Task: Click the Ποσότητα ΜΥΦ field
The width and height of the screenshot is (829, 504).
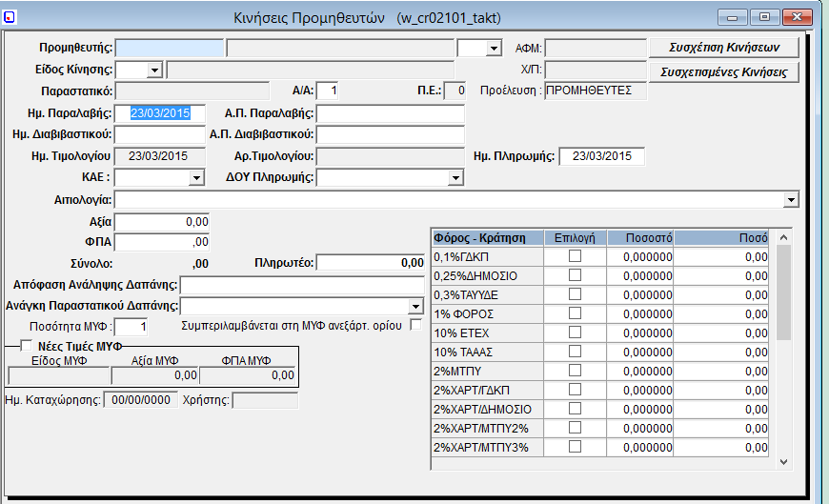Action: pyautogui.click(x=131, y=326)
